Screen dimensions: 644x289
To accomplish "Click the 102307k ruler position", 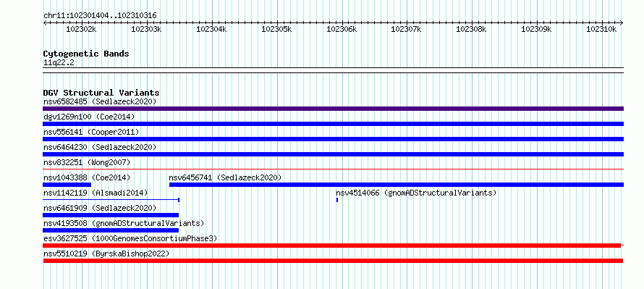I will point(406,29).
